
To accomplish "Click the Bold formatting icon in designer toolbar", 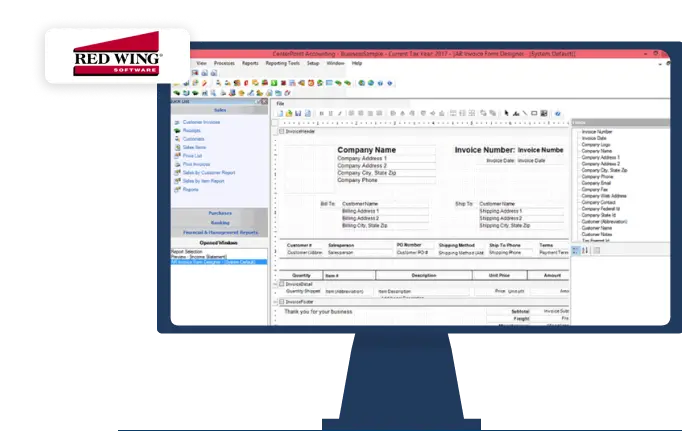I will [321, 114].
